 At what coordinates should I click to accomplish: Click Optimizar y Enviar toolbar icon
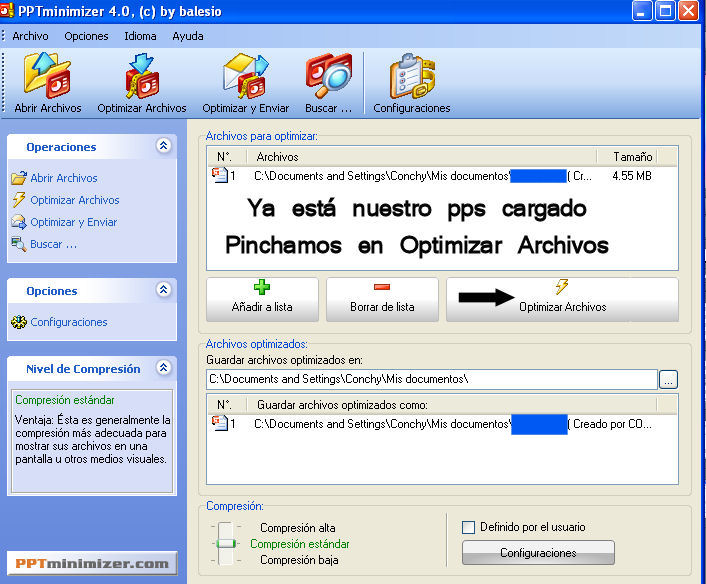coord(246,76)
